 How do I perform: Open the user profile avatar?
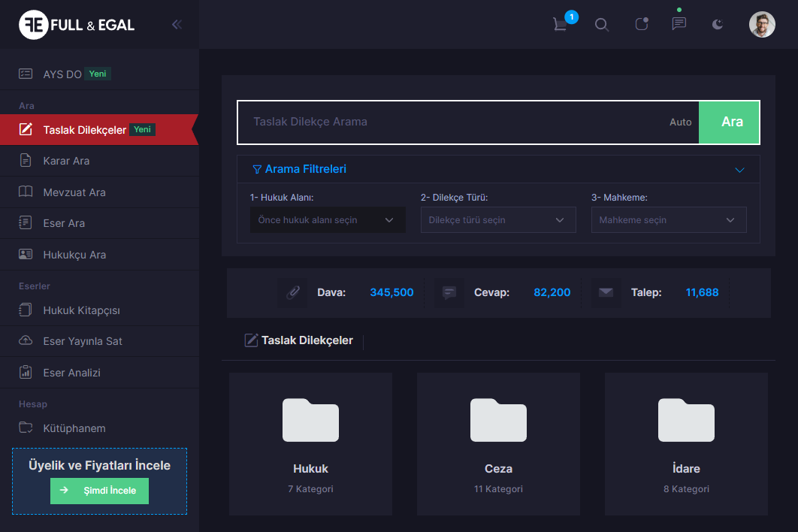[761, 24]
